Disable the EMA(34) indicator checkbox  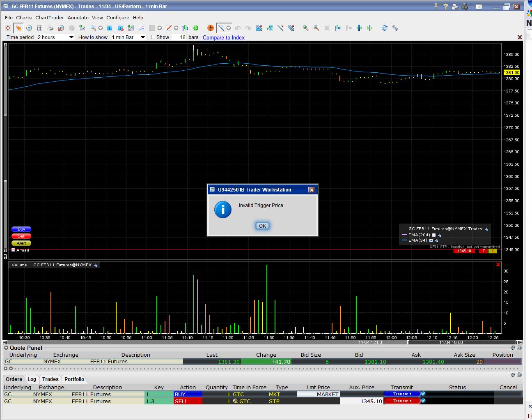click(x=431, y=240)
